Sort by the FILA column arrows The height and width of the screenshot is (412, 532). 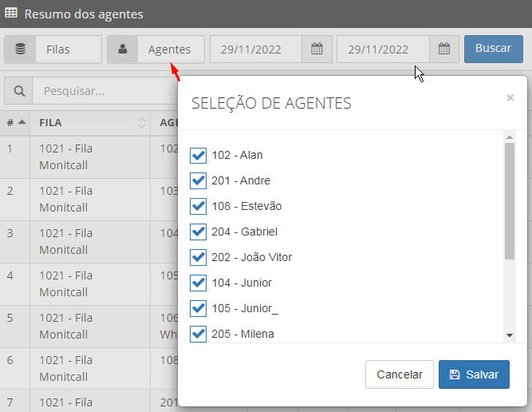pyautogui.click(x=141, y=123)
